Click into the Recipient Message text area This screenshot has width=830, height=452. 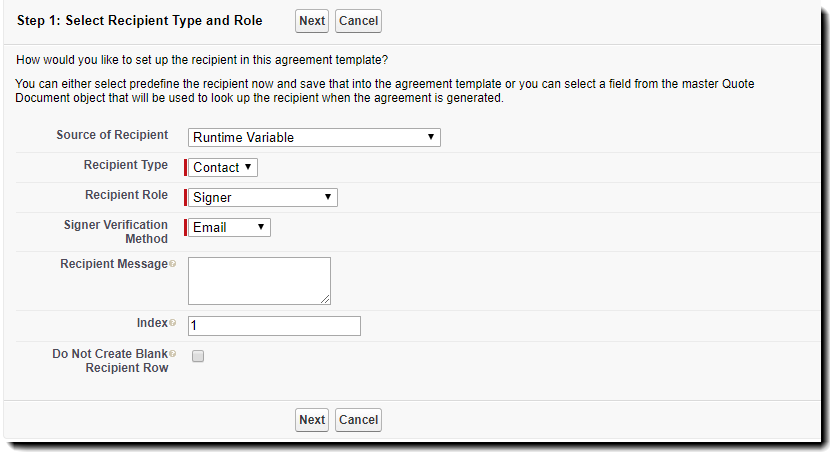pyautogui.click(x=258, y=279)
